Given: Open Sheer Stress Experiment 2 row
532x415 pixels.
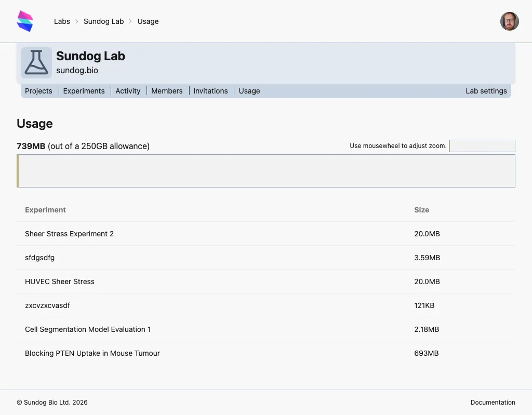Looking at the screenshot, I should 69,234.
